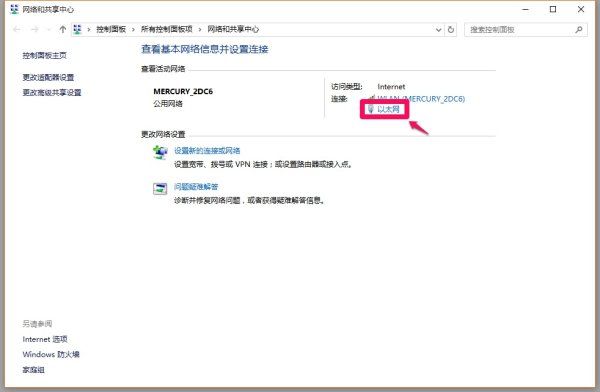Viewport: 600px width, 392px height.
Task: Click 设置新的连接或网络 link
Action: point(207,150)
